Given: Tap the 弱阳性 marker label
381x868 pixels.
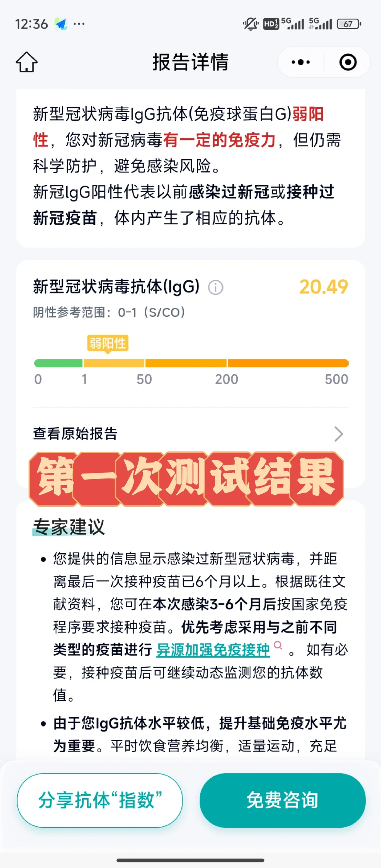Looking at the screenshot, I should (x=108, y=343).
